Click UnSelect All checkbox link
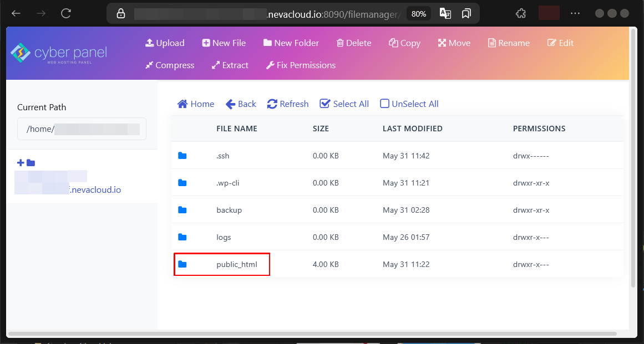644x344 pixels. click(x=409, y=104)
